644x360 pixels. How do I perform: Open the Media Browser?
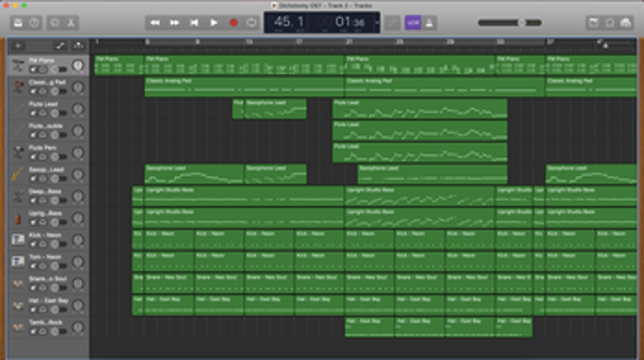[626, 23]
